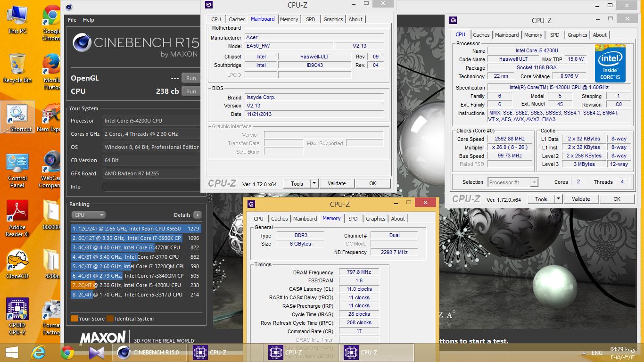Select the i7-3930K ranking row
Image resolution: width=644 pixels, height=362 pixels.
136,238
